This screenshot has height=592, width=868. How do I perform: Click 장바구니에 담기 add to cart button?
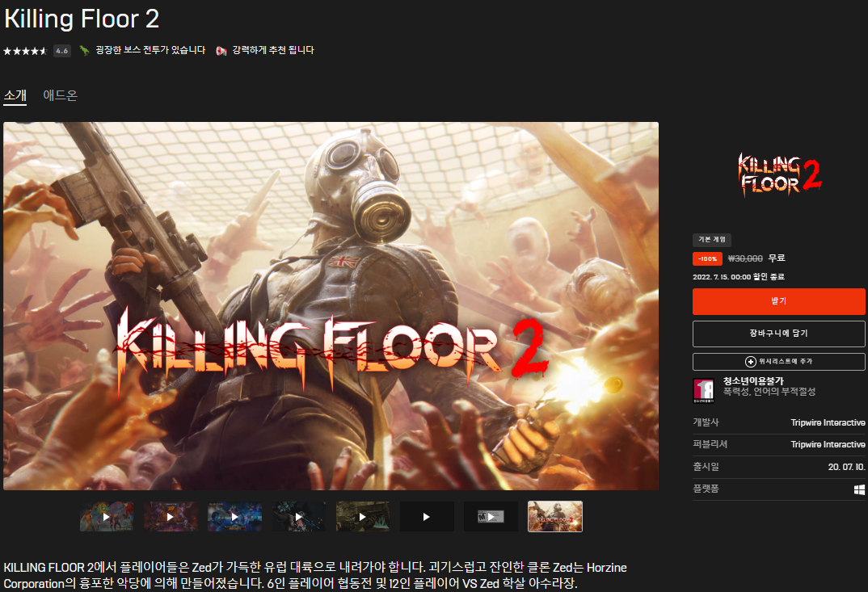(778, 334)
